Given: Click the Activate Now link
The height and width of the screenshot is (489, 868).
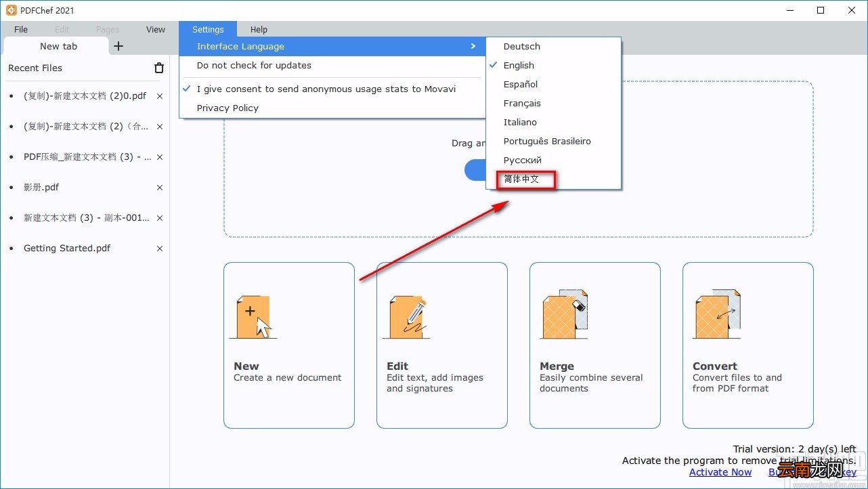Looking at the screenshot, I should [720, 472].
